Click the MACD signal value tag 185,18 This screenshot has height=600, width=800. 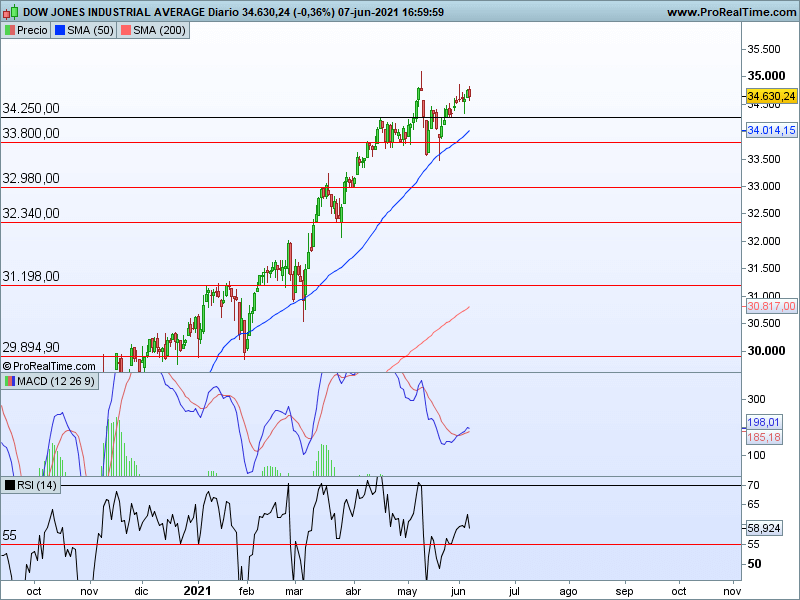coord(764,437)
